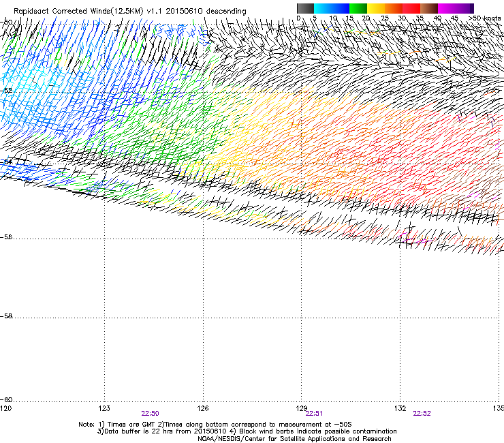Click the green 15-20 knots legend swatch

click(x=358, y=8)
